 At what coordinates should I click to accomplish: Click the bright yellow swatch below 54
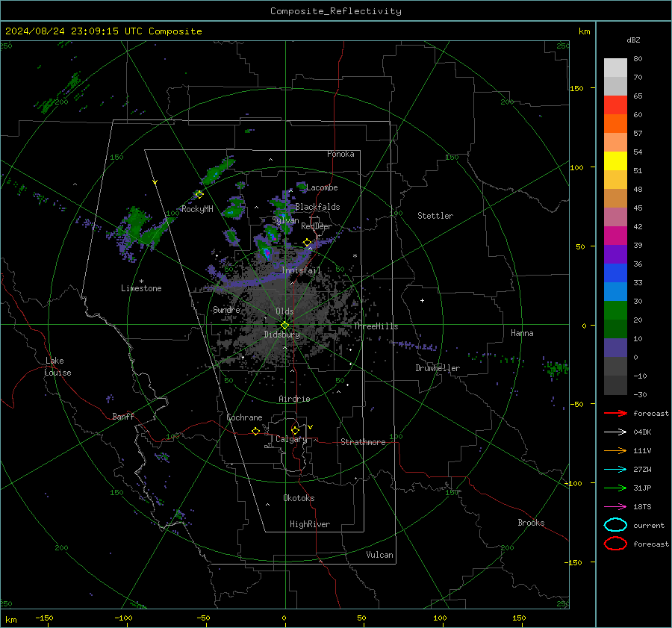(x=615, y=161)
